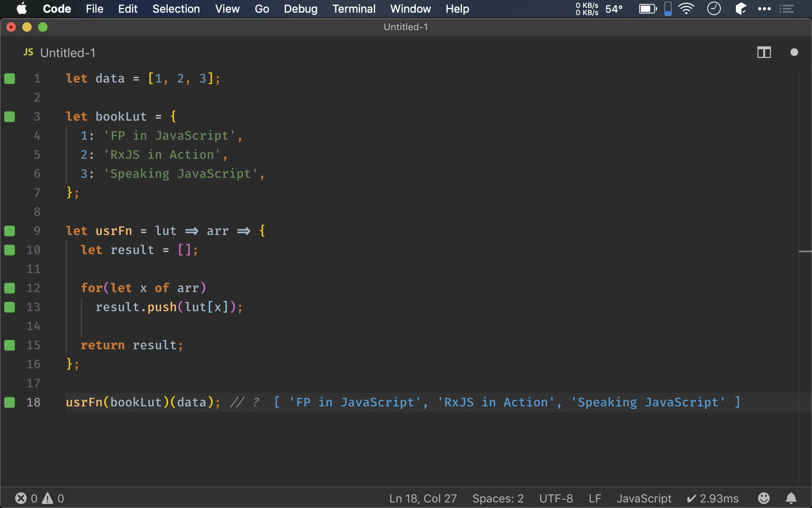The width and height of the screenshot is (812, 508).
Task: Click the split editor icon
Action: (x=764, y=52)
